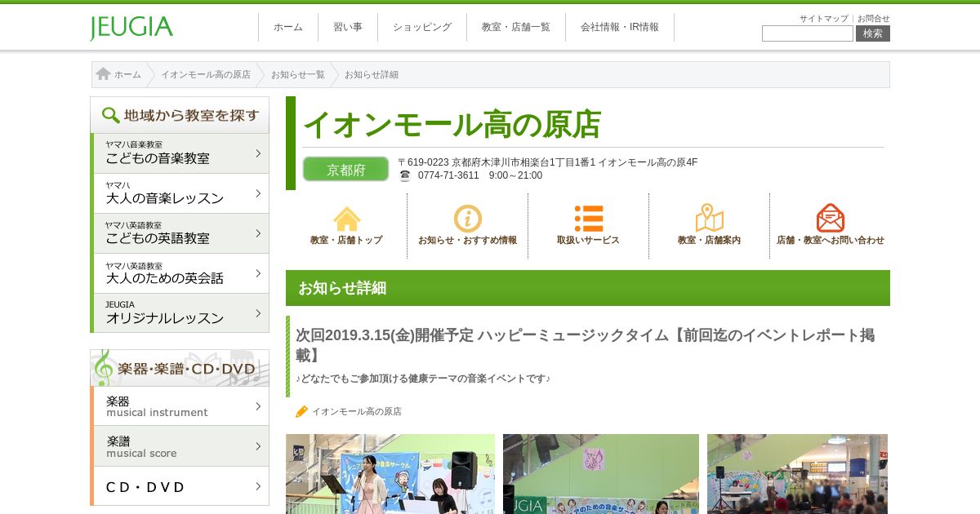
Task: Go to イオンモール高の原店 breadcrumb link
Action: pos(206,74)
